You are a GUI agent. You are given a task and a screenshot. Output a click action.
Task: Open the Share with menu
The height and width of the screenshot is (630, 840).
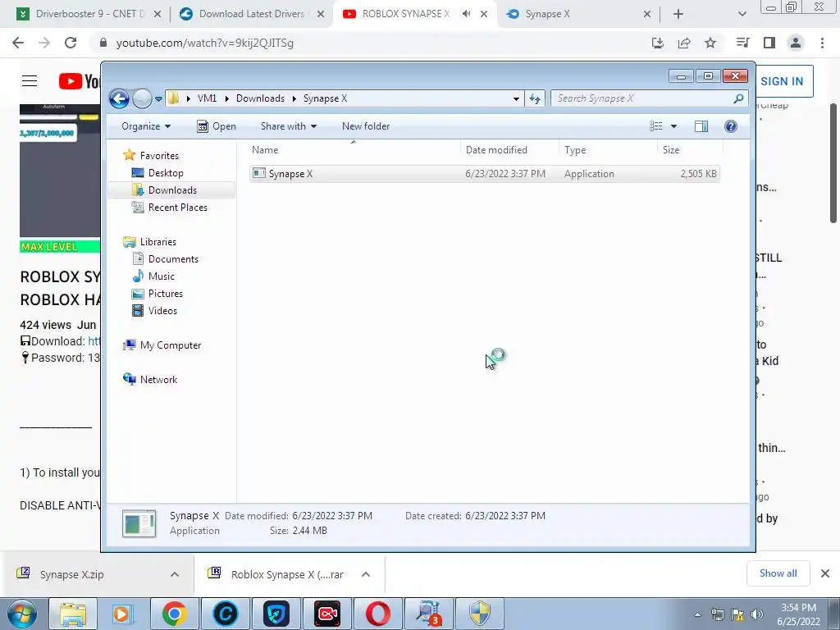coord(288,126)
